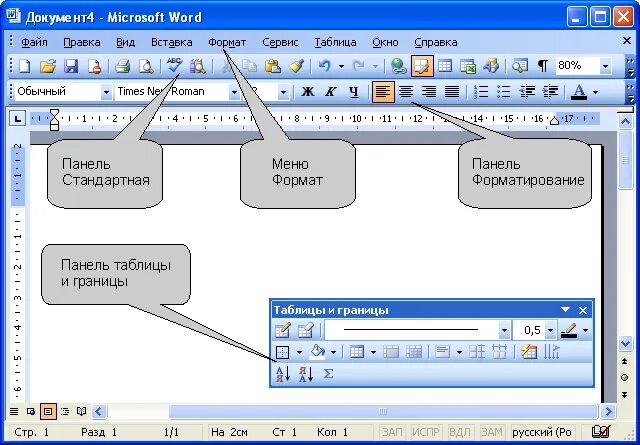Increase the paragraph indent
Image resolution: width=640 pixels, height=445 pixels.
tap(550, 91)
